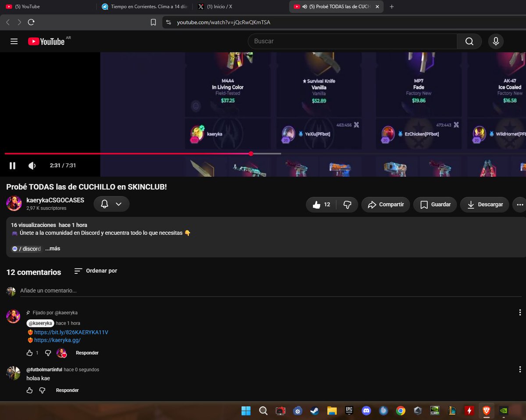Like the pinned @kaeeryka comment
This screenshot has height=420, width=526.
pyautogui.click(x=29, y=353)
